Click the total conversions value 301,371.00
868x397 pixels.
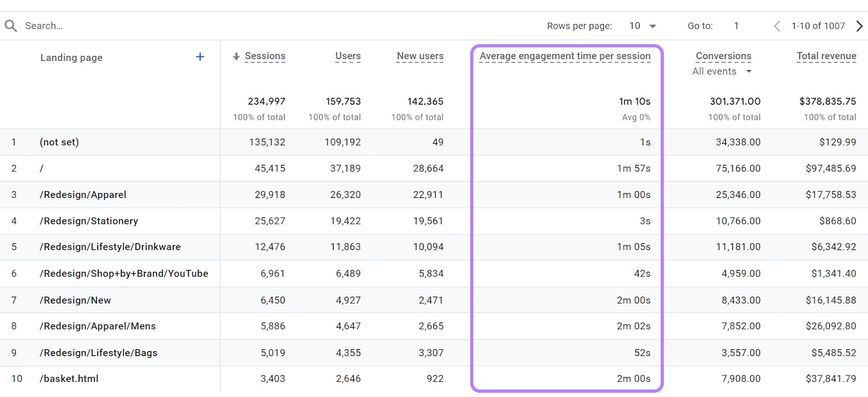coord(735,101)
